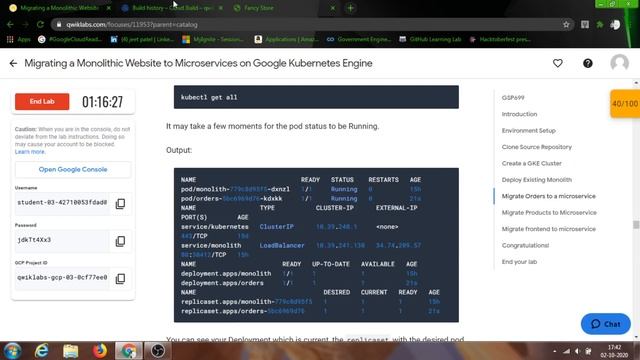Jump to Deploy Existing Monolith section
This screenshot has height=360, width=640.
click(x=537, y=180)
